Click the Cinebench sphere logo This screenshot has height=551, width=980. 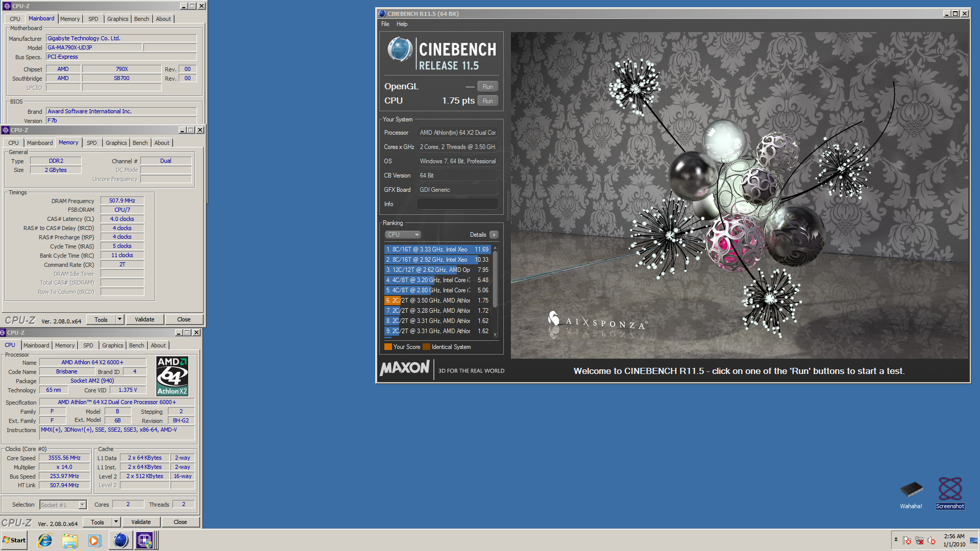(400, 49)
